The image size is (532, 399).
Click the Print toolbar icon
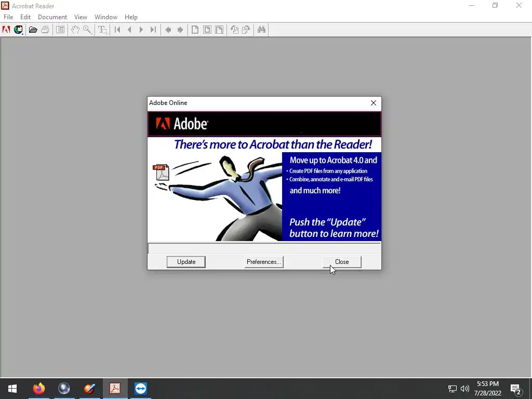coord(45,30)
